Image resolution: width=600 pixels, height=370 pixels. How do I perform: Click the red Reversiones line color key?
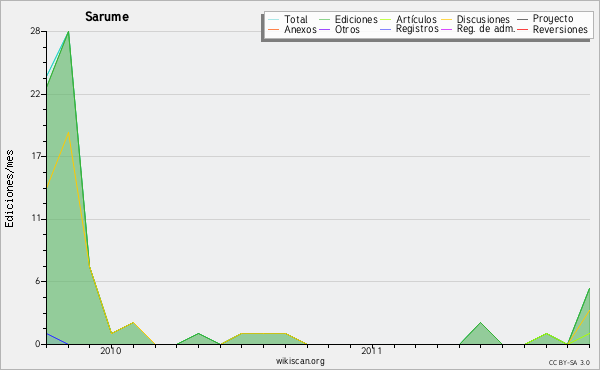pyautogui.click(x=522, y=29)
